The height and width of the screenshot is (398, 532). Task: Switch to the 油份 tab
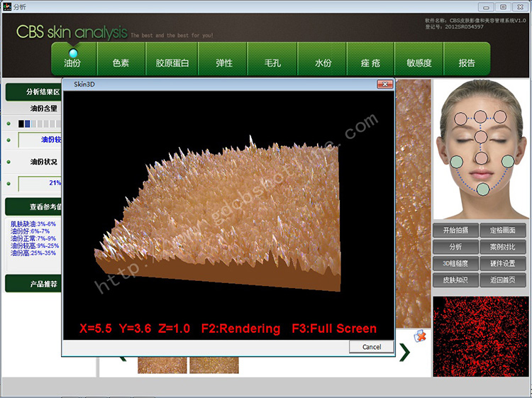[73, 59]
